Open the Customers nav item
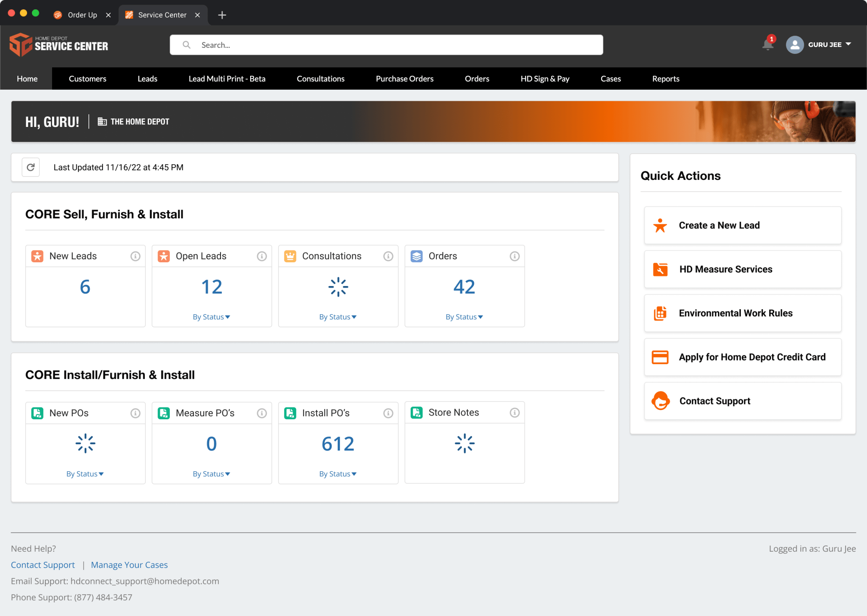 [88, 79]
